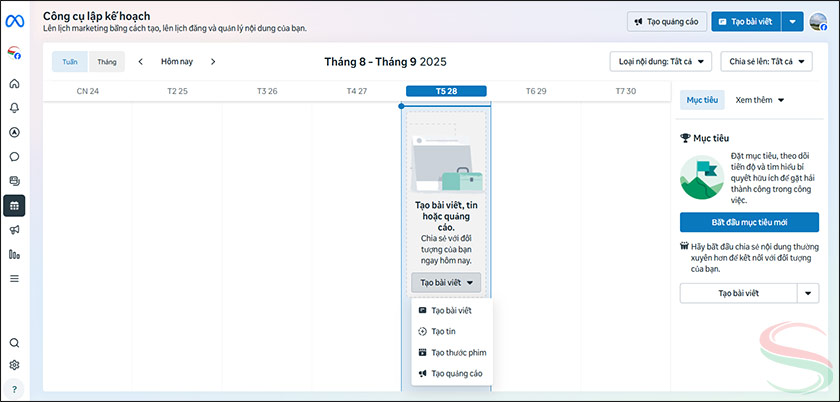The height and width of the screenshot is (402, 840).
Task: Go to Home icon in sidebar
Action: (14, 84)
